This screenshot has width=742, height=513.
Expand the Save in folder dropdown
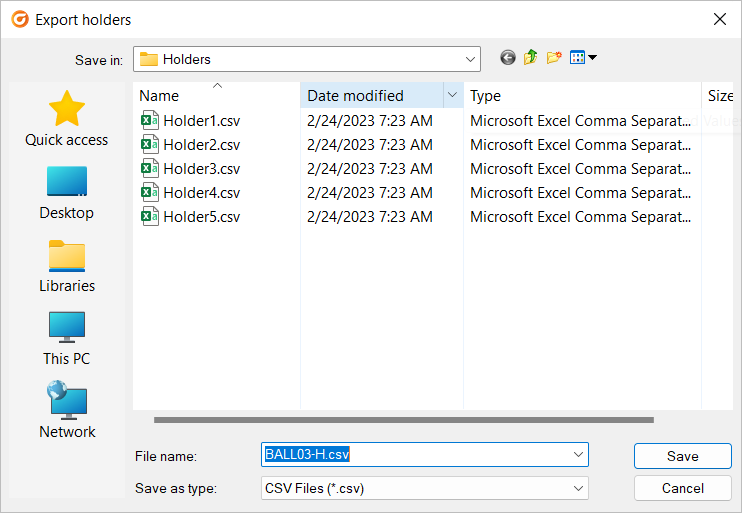pos(470,59)
